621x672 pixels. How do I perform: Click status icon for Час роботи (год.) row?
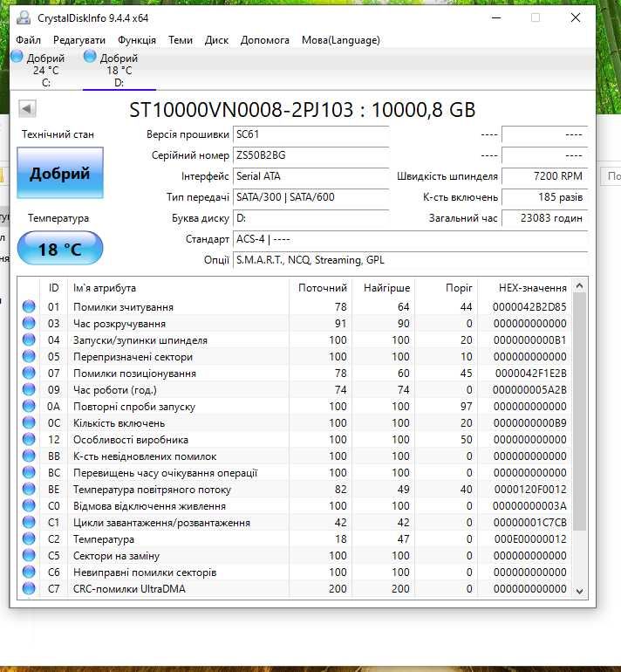click(x=29, y=389)
